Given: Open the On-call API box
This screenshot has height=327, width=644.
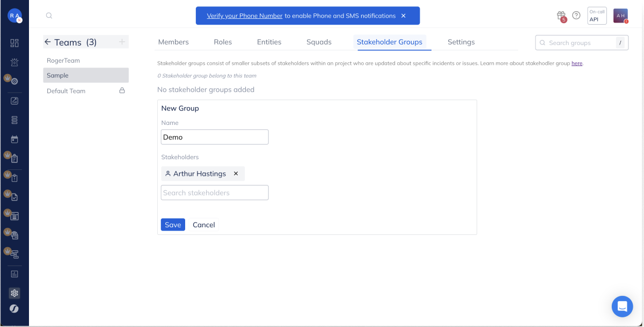Looking at the screenshot, I should pos(597,16).
